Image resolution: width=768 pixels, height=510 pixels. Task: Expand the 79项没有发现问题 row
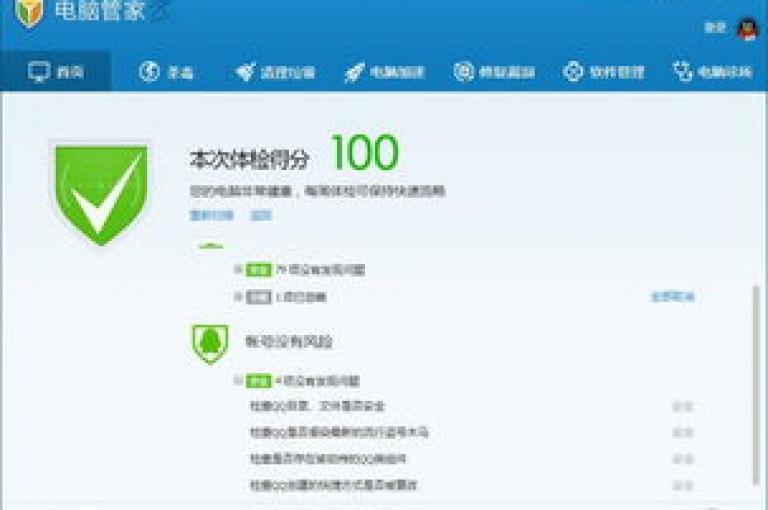coord(238,269)
